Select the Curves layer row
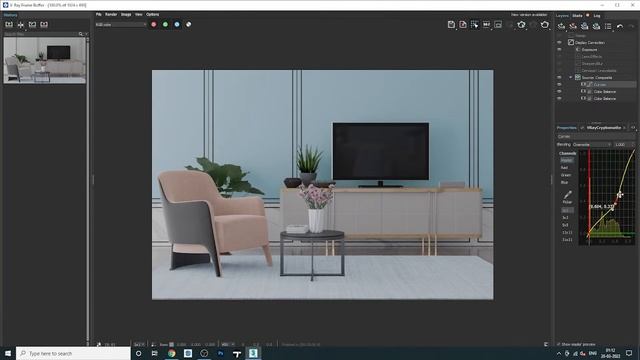Screen dimensions: 640x360 click(609, 84)
